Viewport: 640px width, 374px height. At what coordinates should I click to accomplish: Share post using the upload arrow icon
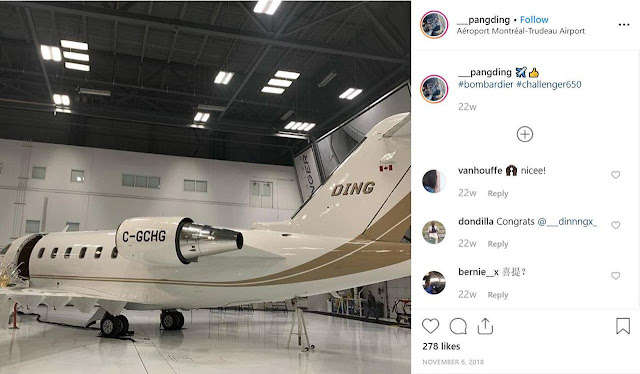(485, 326)
